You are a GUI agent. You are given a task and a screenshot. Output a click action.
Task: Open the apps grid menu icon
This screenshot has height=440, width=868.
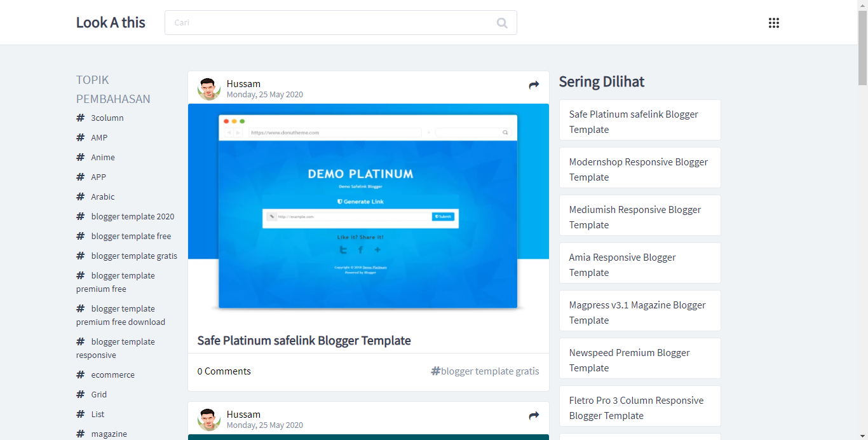click(773, 23)
